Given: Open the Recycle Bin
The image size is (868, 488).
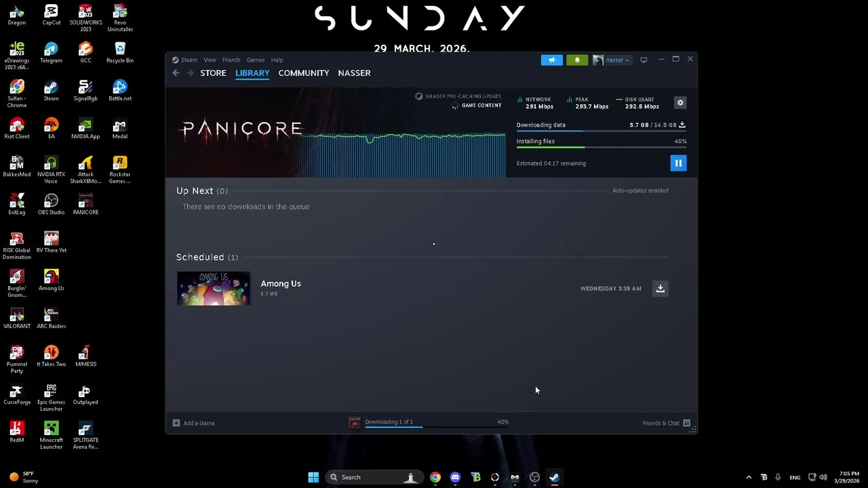Looking at the screenshot, I should (120, 53).
